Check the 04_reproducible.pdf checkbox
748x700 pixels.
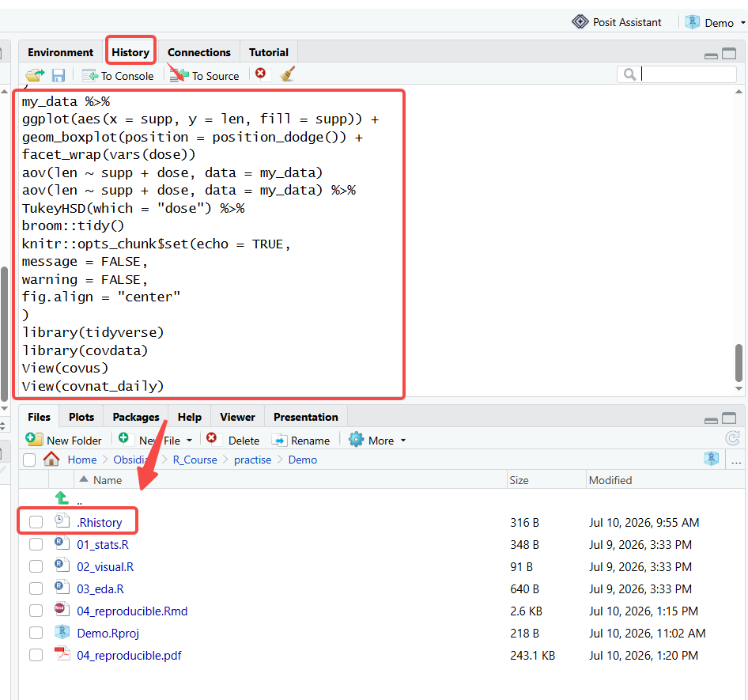(36, 655)
